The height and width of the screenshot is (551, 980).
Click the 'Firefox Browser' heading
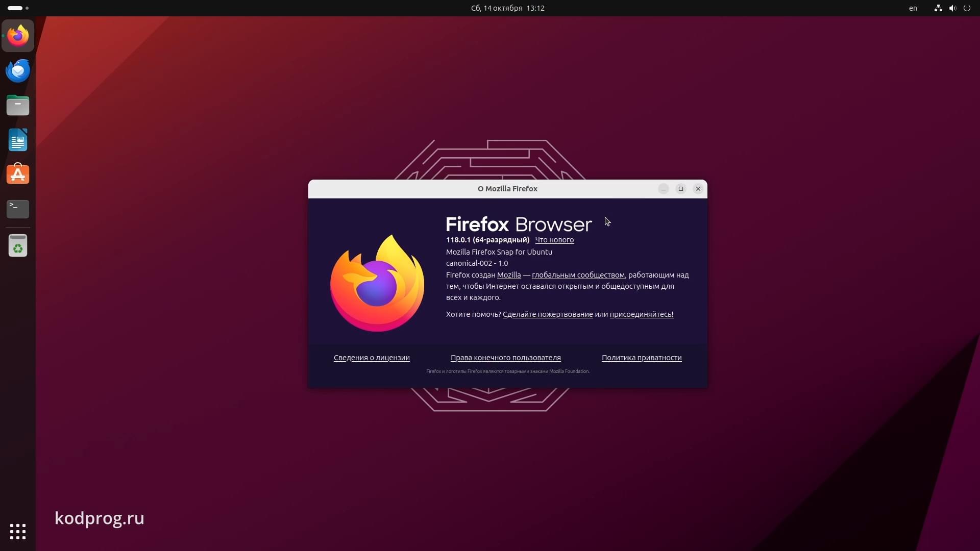pyautogui.click(x=519, y=224)
